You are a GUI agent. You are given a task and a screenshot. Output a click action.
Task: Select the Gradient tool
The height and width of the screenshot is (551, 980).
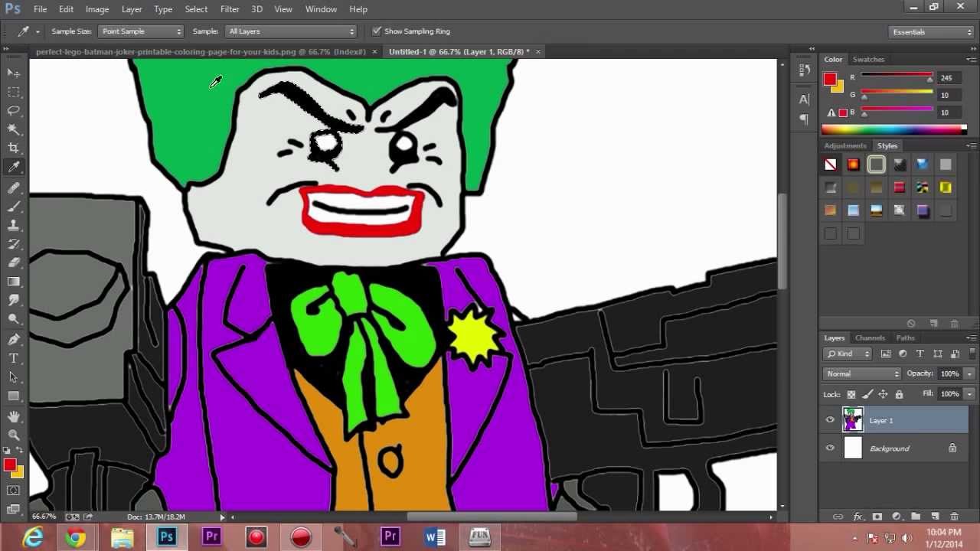[x=14, y=282]
